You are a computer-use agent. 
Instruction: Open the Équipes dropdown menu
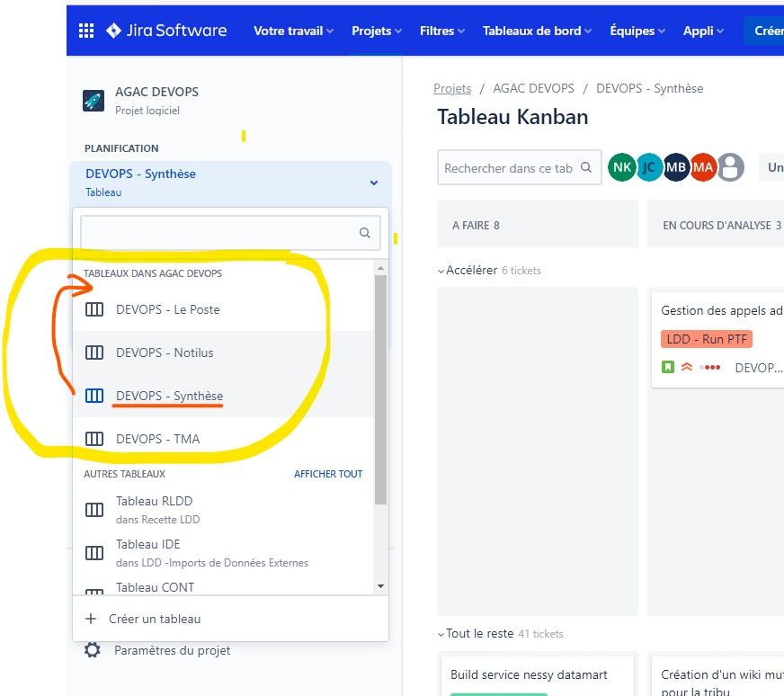pos(637,31)
